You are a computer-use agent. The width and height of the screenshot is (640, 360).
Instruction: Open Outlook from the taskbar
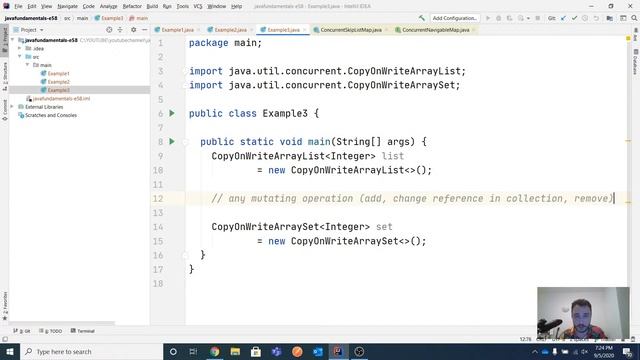(318, 351)
